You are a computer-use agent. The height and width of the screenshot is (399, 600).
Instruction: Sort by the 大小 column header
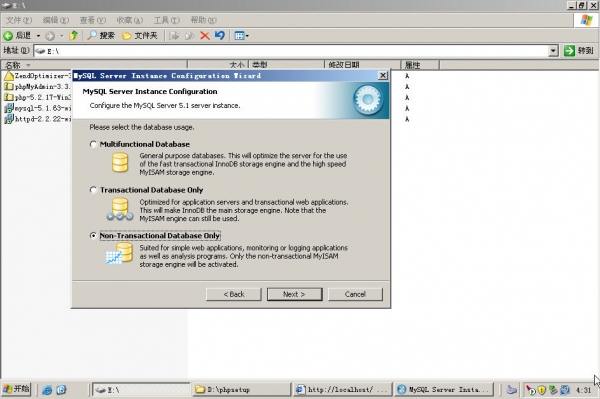[218, 65]
